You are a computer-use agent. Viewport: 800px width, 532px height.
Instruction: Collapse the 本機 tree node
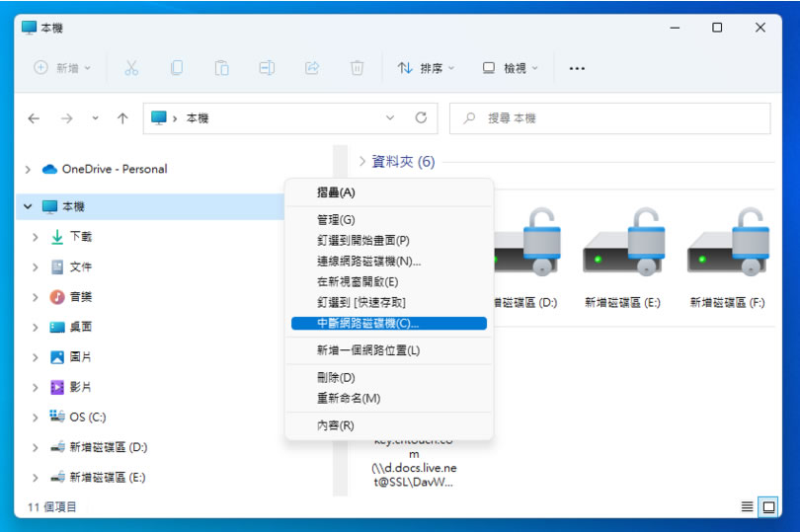28,206
